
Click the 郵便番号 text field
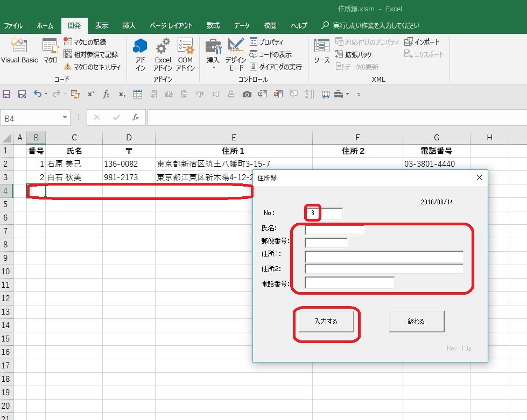(326, 243)
